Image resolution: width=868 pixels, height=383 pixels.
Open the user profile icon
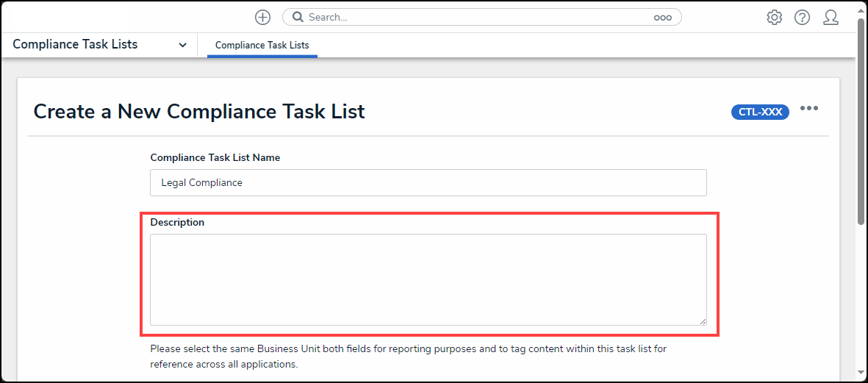point(831,18)
